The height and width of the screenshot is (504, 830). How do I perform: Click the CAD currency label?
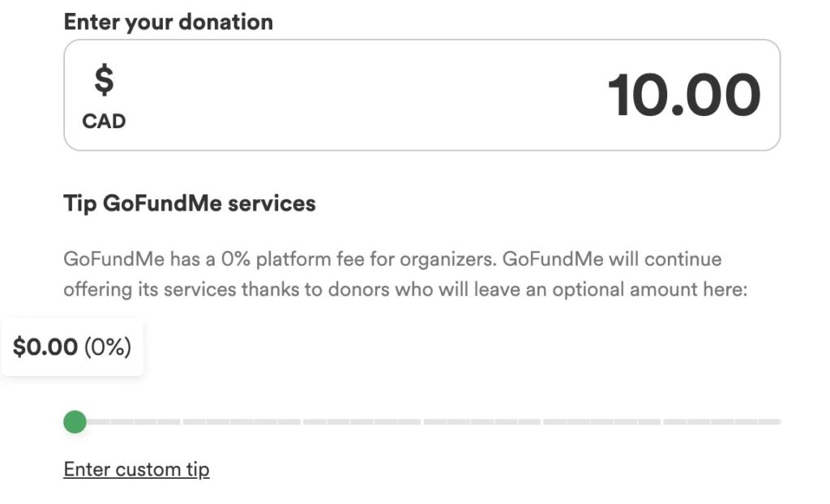[104, 122]
